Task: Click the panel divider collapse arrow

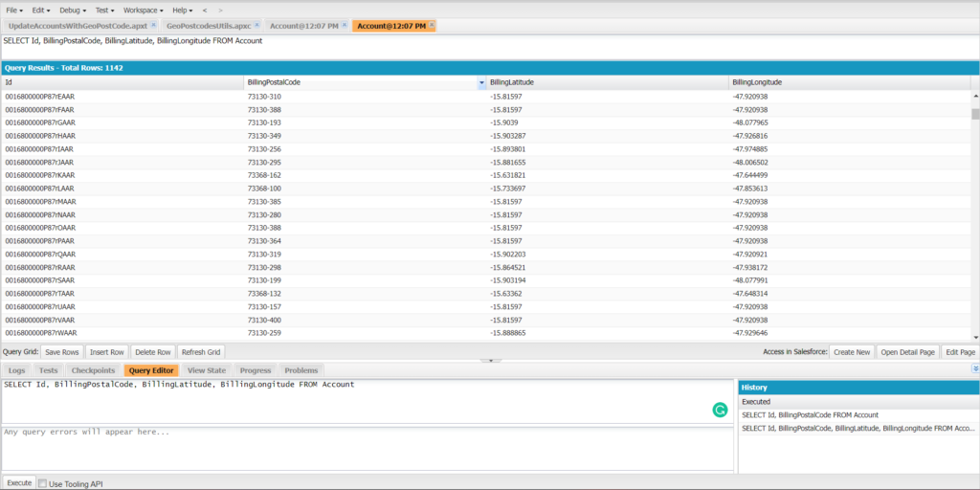Action: coord(491,360)
